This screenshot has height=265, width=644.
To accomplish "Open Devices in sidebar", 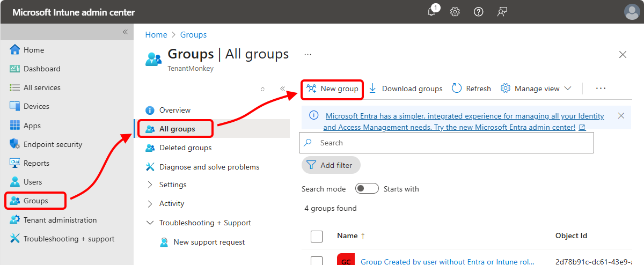I will pyautogui.click(x=30, y=106).
